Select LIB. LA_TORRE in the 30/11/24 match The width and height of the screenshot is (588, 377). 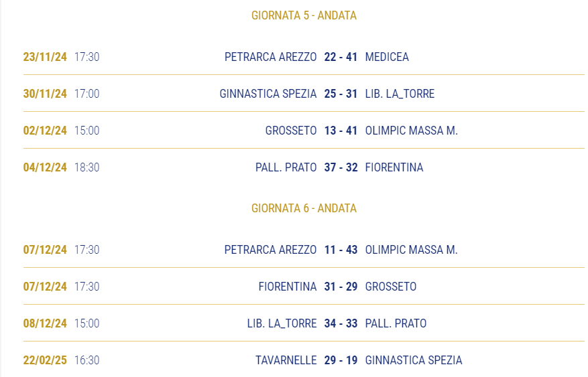[400, 94]
